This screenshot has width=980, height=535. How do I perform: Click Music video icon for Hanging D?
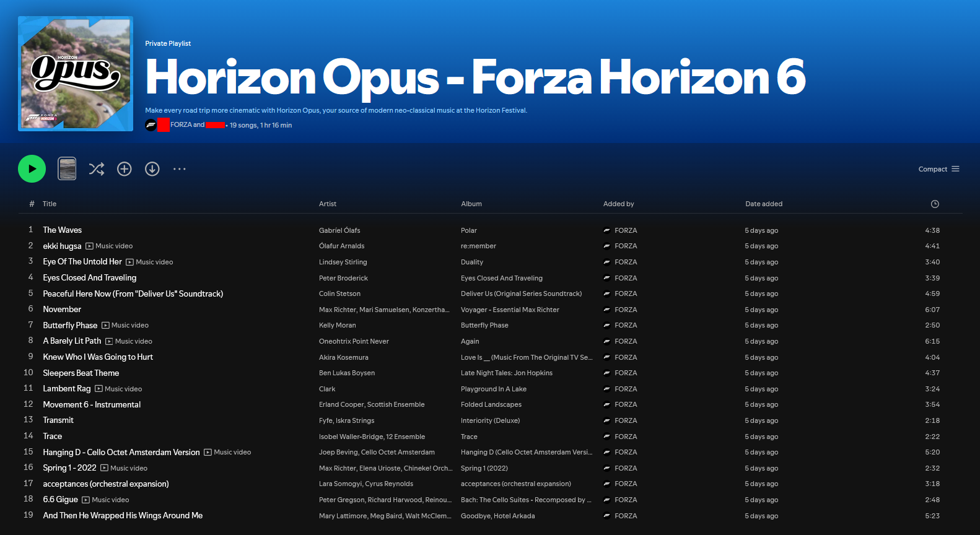pyautogui.click(x=208, y=452)
